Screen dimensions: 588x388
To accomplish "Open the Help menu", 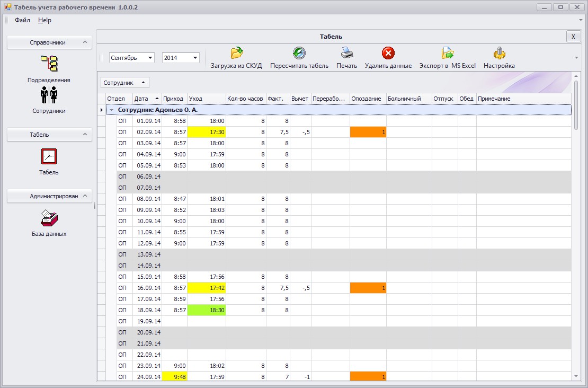I will click(x=44, y=20).
